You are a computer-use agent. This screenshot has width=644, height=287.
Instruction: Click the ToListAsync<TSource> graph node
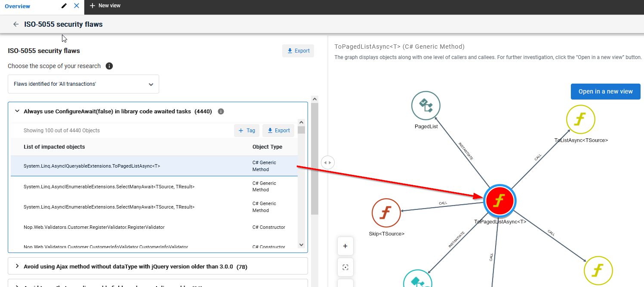tap(580, 119)
